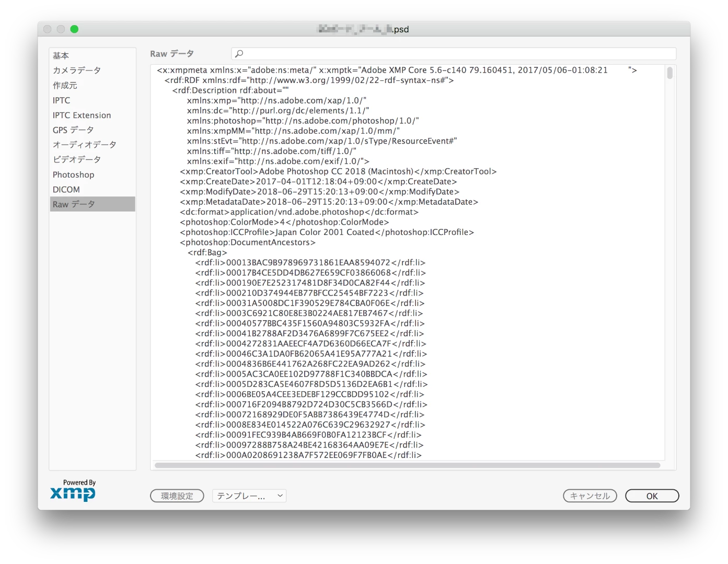This screenshot has width=728, height=564.
Task: Click the 環境設定 button
Action: coord(177,496)
